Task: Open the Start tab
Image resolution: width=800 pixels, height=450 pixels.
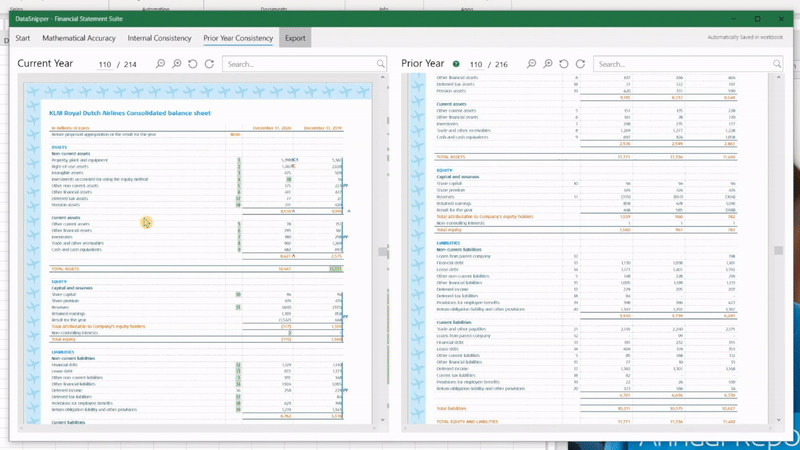Action: [x=22, y=38]
